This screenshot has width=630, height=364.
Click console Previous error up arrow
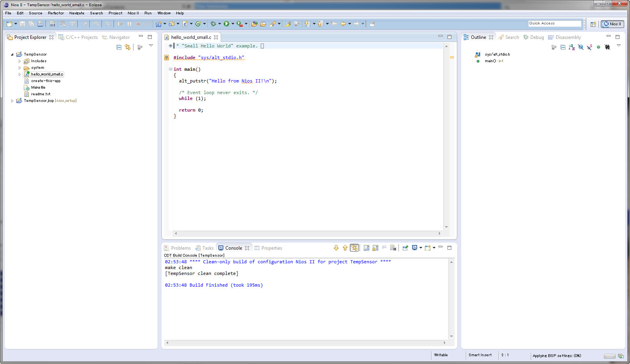pyautogui.click(x=345, y=248)
